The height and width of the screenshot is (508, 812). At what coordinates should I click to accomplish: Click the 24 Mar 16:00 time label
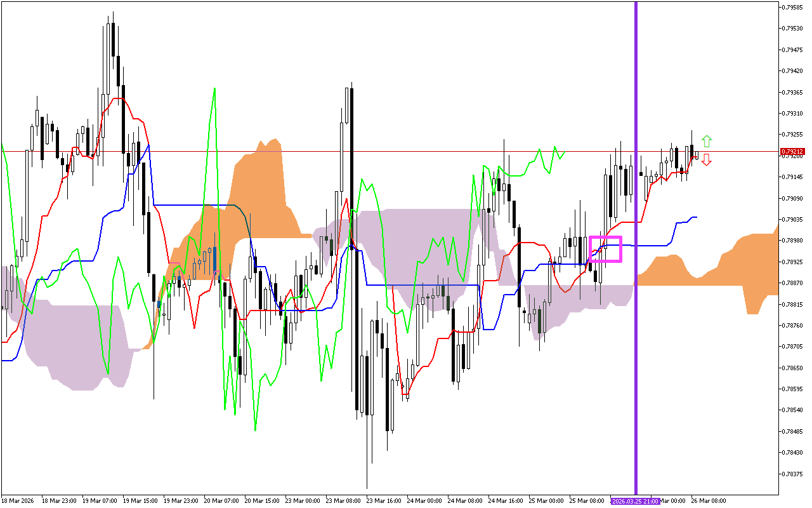pos(505,501)
